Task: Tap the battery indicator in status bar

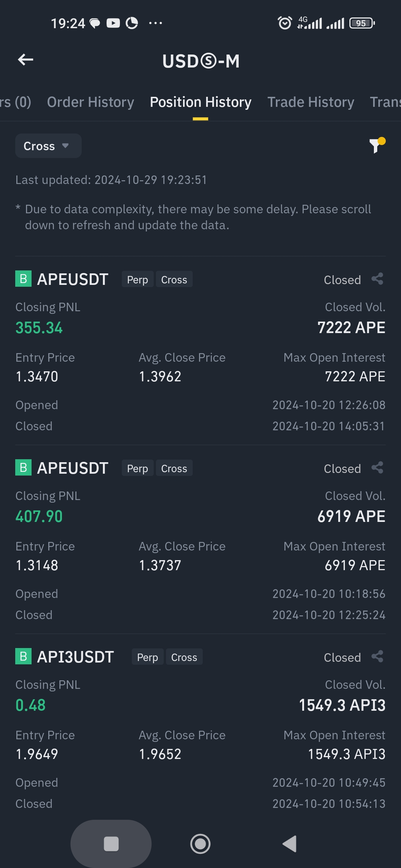Action: 362,23
